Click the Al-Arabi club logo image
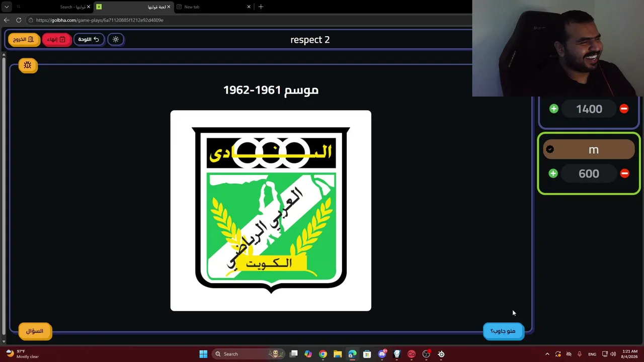 coord(271,211)
